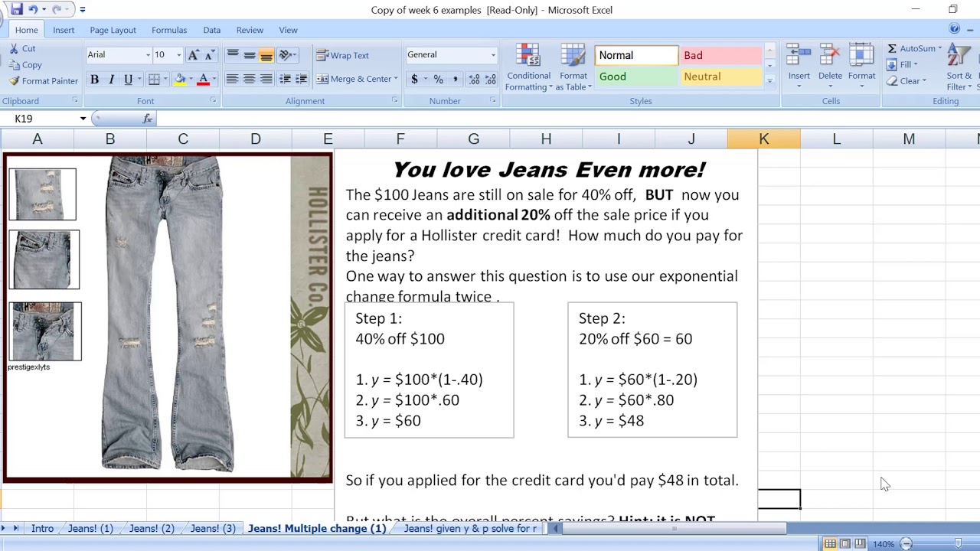Open the General number format dropdown
This screenshot has height=551, width=980.
tap(493, 55)
